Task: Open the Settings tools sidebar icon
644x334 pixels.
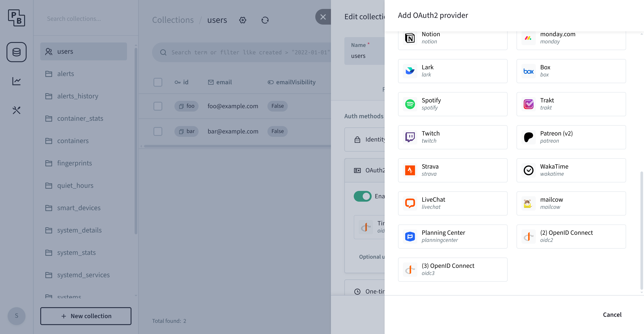Action: (x=17, y=110)
